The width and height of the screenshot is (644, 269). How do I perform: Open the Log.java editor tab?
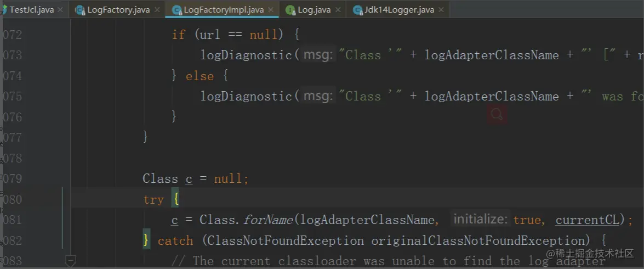(x=314, y=9)
